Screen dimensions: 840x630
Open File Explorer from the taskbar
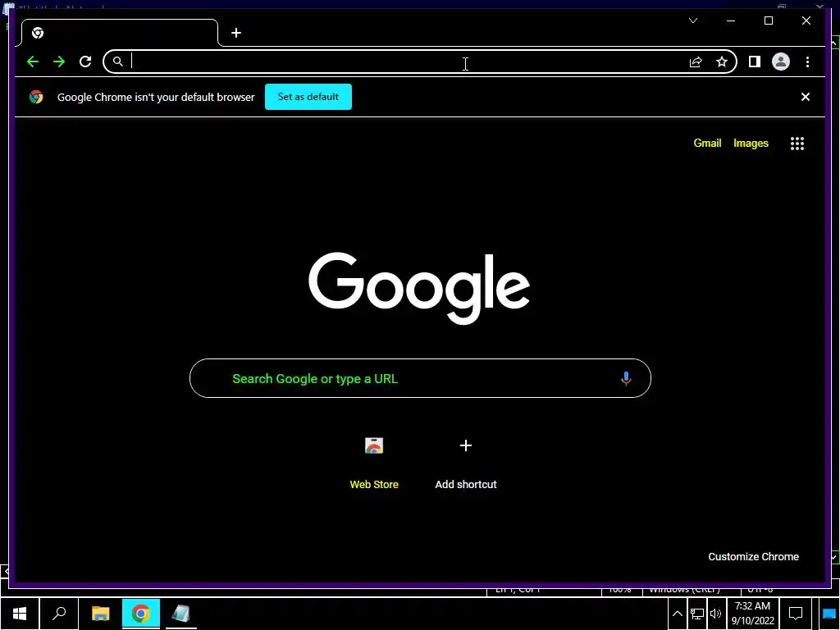click(x=100, y=614)
